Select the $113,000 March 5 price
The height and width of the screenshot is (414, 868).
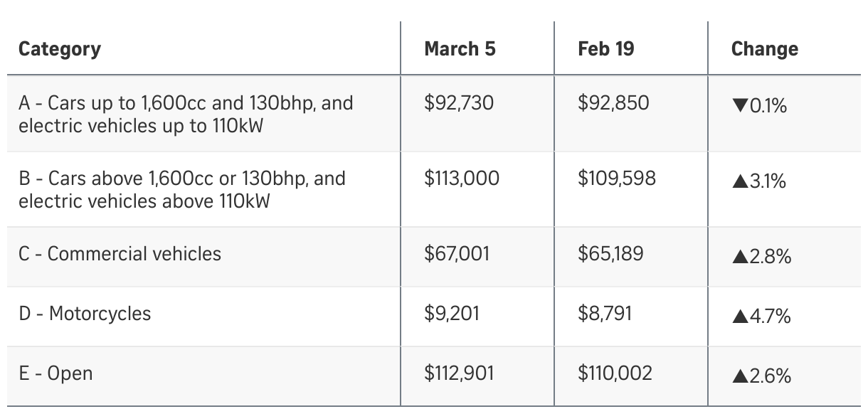[x=462, y=179]
